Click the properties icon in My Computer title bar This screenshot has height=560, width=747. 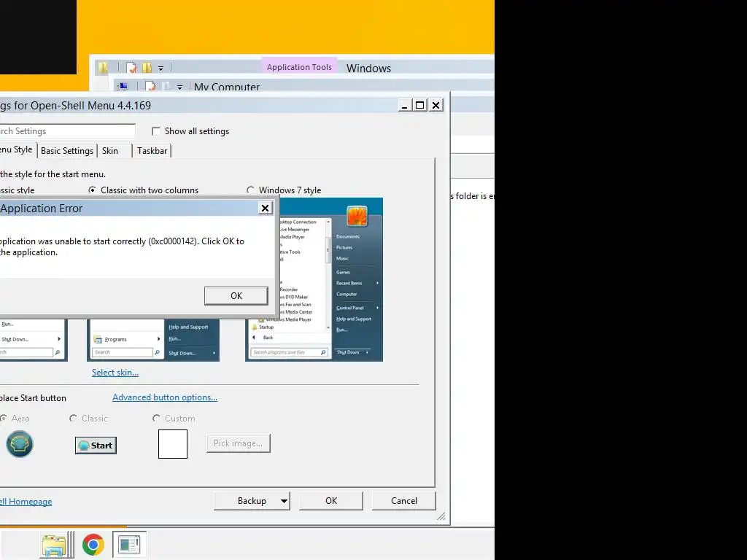pyautogui.click(x=150, y=86)
